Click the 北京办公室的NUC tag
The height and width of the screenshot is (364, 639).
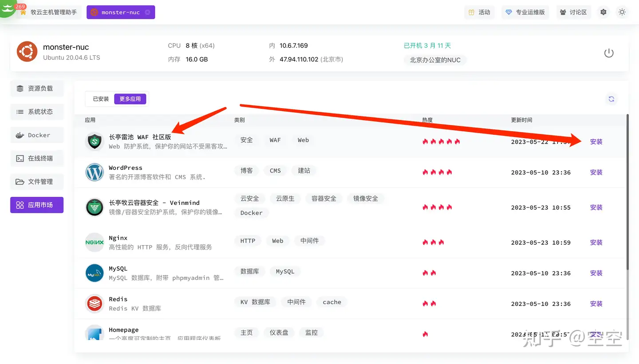point(435,60)
